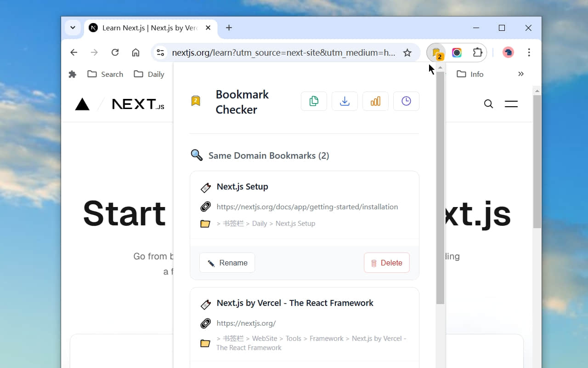
Task: Click the blue download/export icon
Action: [345, 101]
